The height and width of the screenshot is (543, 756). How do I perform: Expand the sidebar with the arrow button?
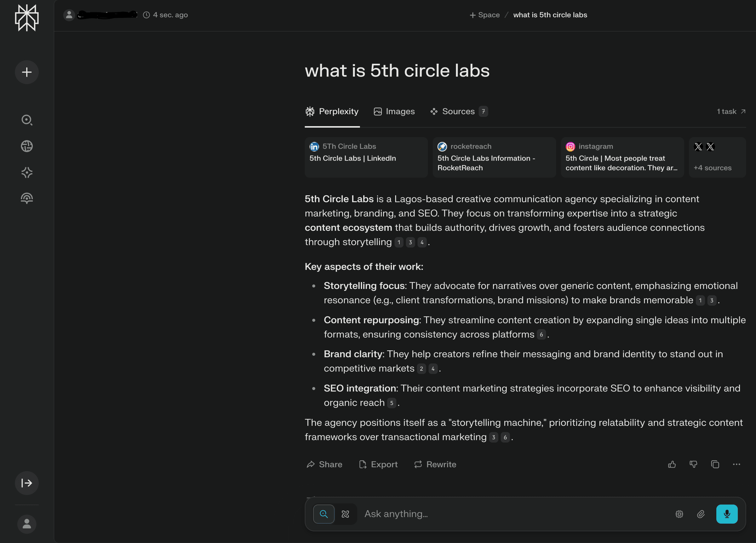(27, 483)
